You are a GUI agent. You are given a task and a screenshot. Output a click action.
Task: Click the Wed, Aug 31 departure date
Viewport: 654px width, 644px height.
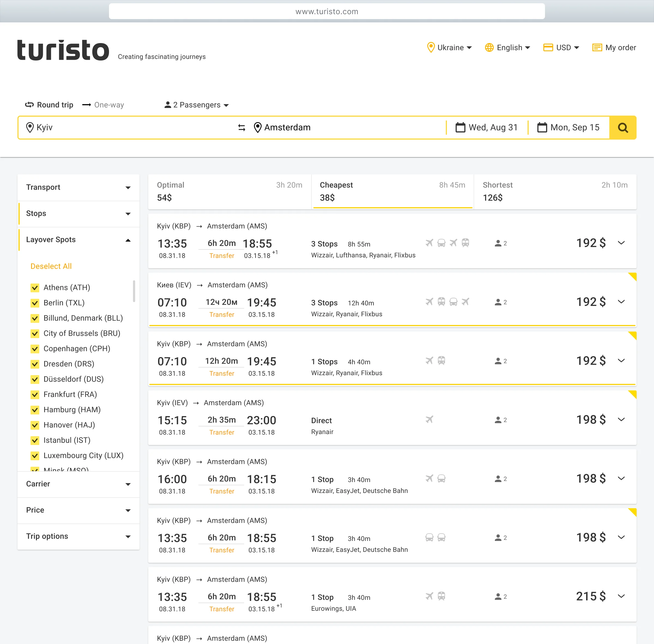487,128
